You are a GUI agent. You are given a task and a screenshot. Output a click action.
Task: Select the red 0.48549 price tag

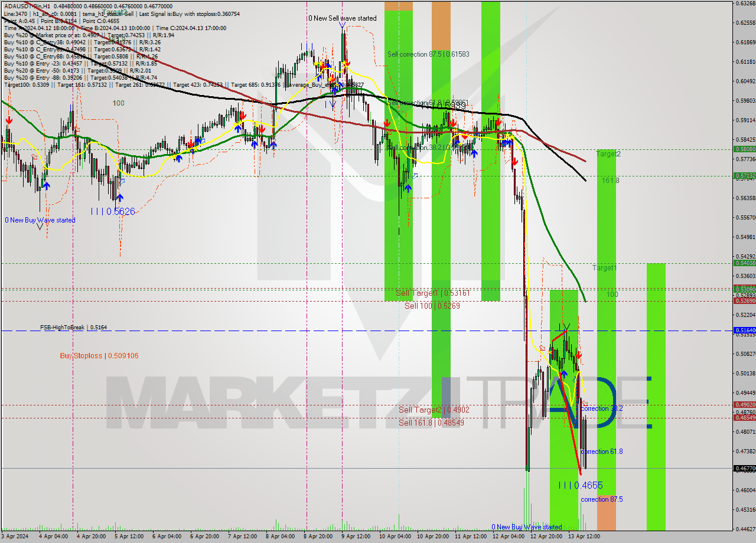[x=744, y=418]
